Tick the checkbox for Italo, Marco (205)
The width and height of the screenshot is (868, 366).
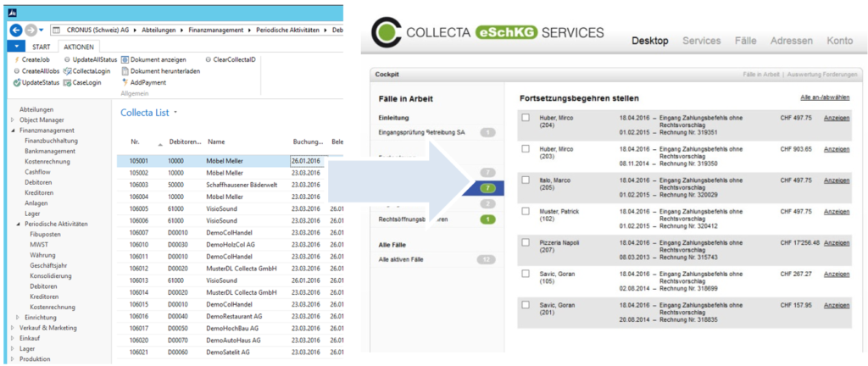(x=526, y=180)
